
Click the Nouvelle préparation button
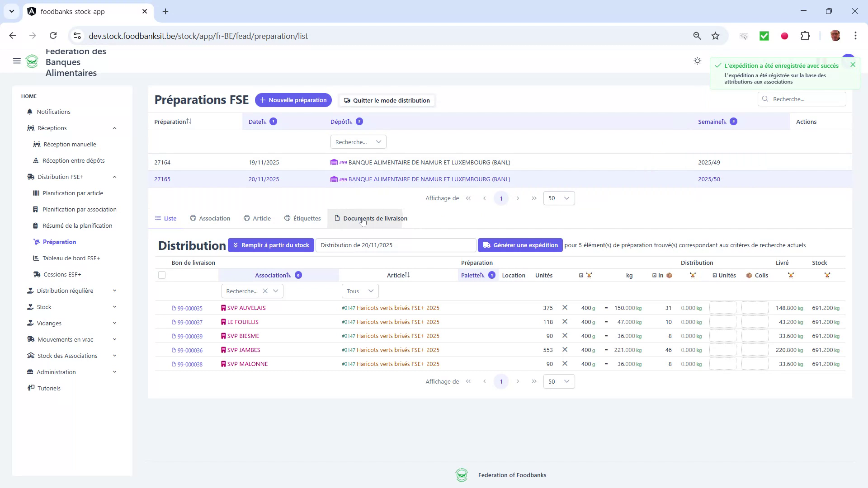(293, 100)
